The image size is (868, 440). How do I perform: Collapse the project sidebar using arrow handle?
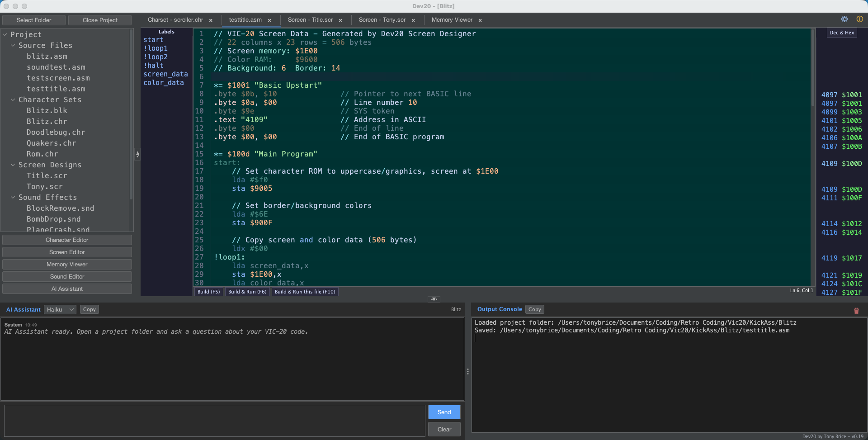pyautogui.click(x=137, y=154)
